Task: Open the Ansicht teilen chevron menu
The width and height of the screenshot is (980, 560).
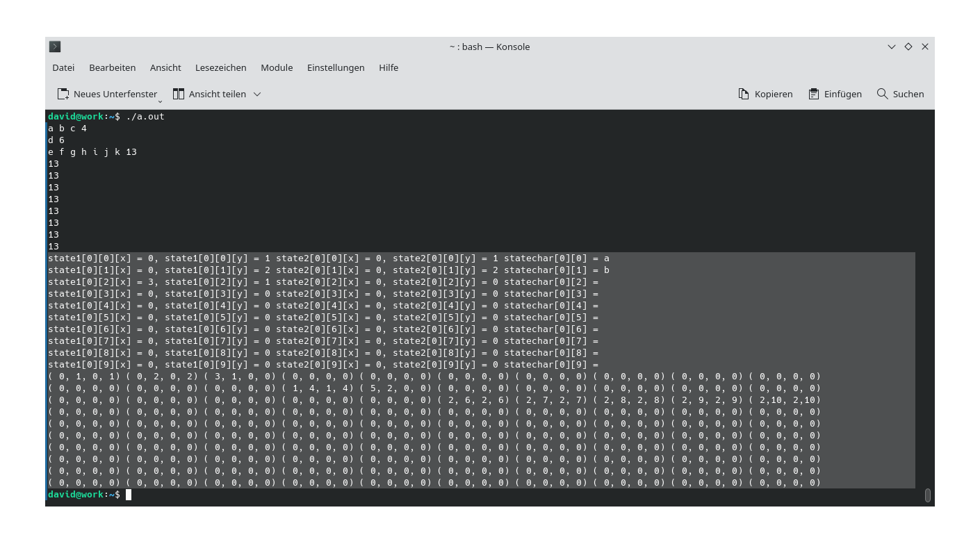Action: (256, 94)
